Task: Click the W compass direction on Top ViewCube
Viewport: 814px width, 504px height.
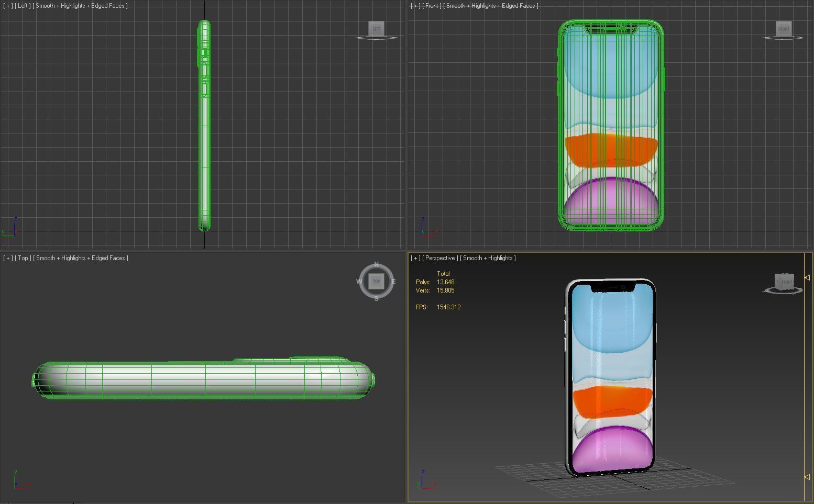Action: 359,281
